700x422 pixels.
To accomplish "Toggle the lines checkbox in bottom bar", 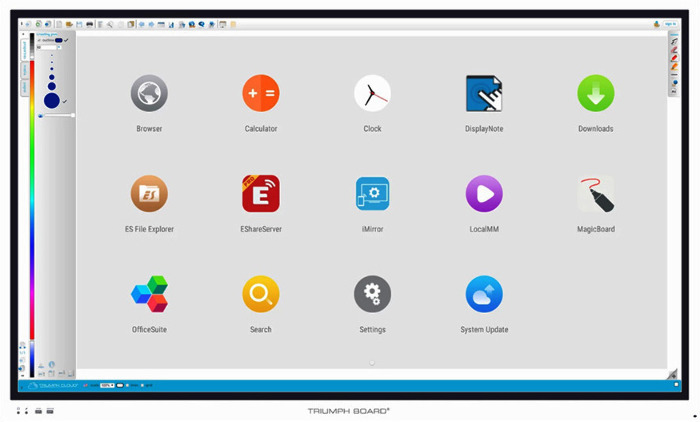I will click(127, 385).
